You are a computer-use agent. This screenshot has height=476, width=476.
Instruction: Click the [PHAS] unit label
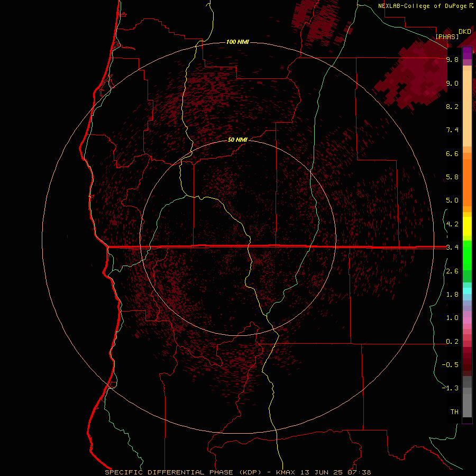(x=447, y=37)
